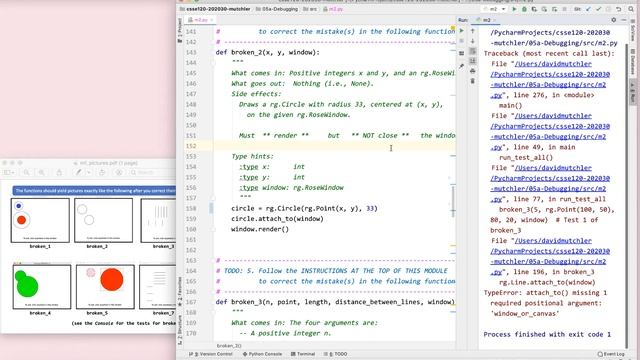Click 05a-Debugging breadcrumb folder
The width and height of the screenshot is (640, 360).
[x=277, y=9]
